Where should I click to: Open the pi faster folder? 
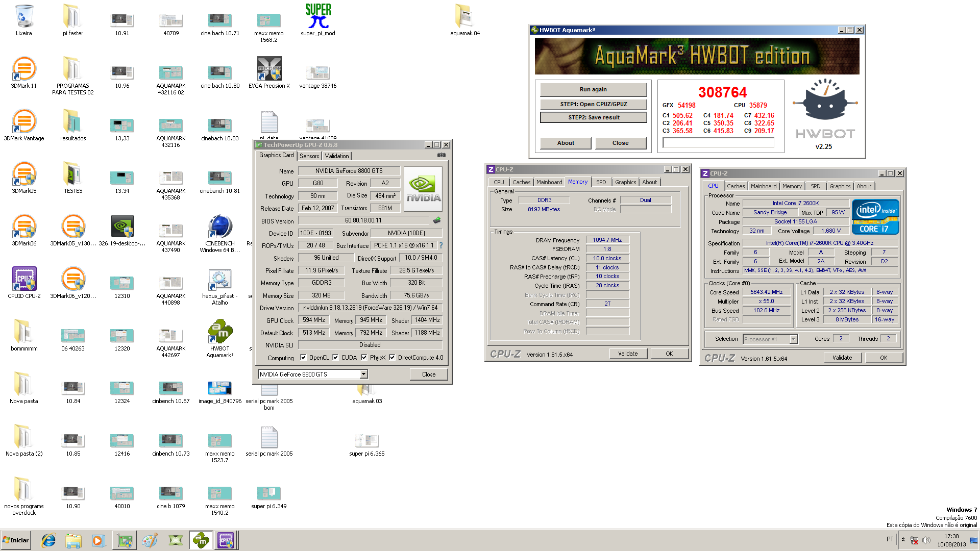click(73, 17)
